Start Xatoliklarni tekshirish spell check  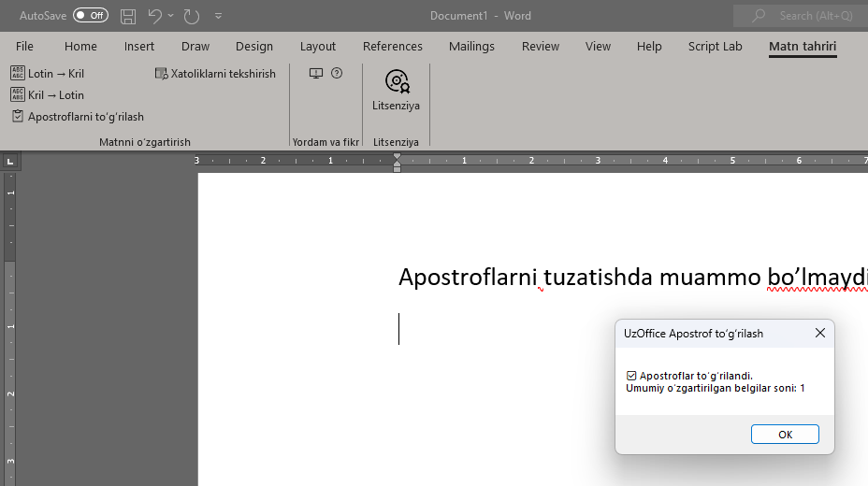[215, 73]
